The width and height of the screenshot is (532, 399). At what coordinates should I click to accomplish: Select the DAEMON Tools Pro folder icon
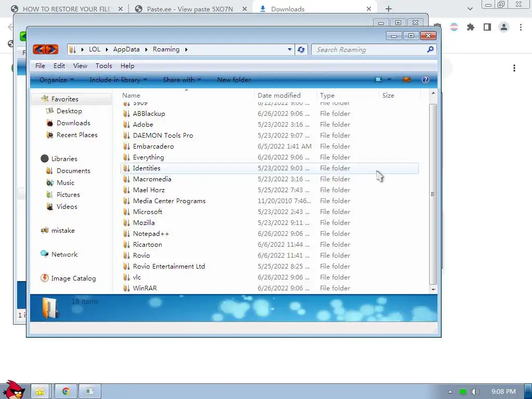(x=127, y=136)
